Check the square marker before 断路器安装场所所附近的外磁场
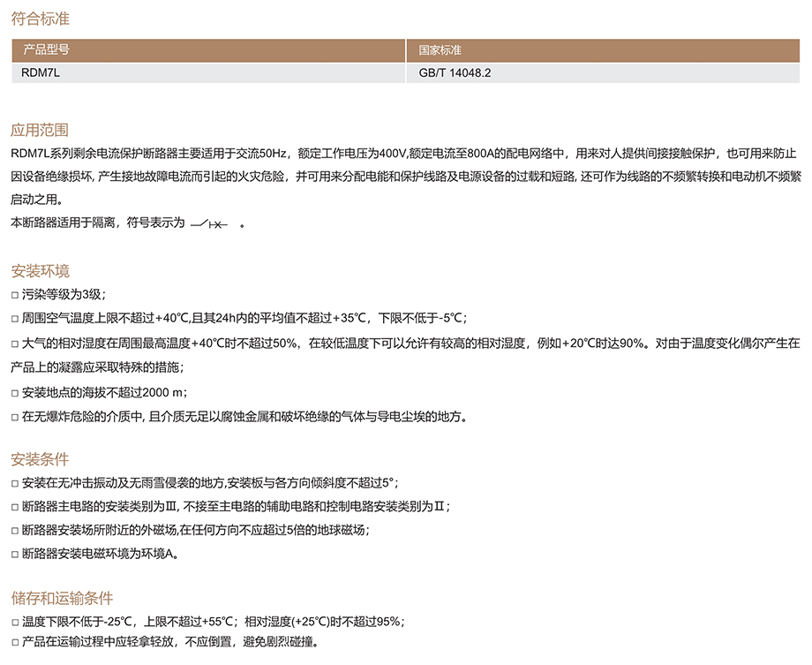This screenshot has width=812, height=665. click(14, 531)
